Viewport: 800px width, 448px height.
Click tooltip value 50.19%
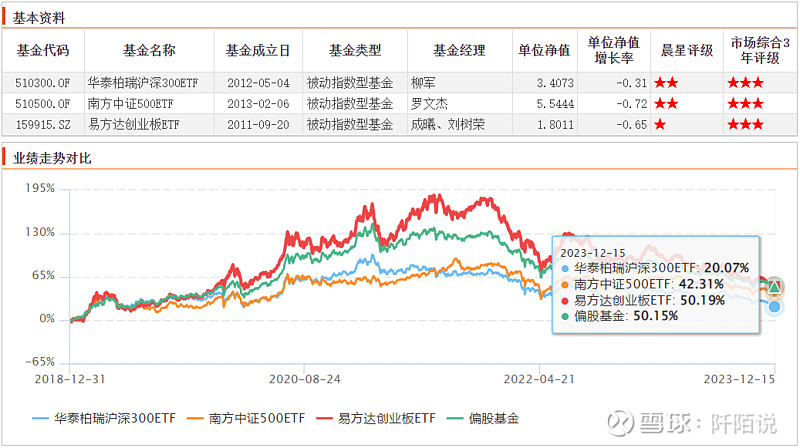point(703,300)
